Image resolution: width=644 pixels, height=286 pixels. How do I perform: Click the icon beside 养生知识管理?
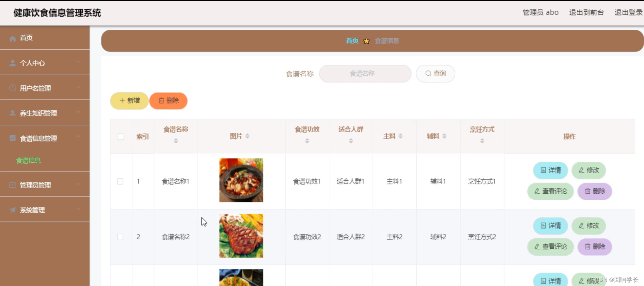pyautogui.click(x=13, y=113)
